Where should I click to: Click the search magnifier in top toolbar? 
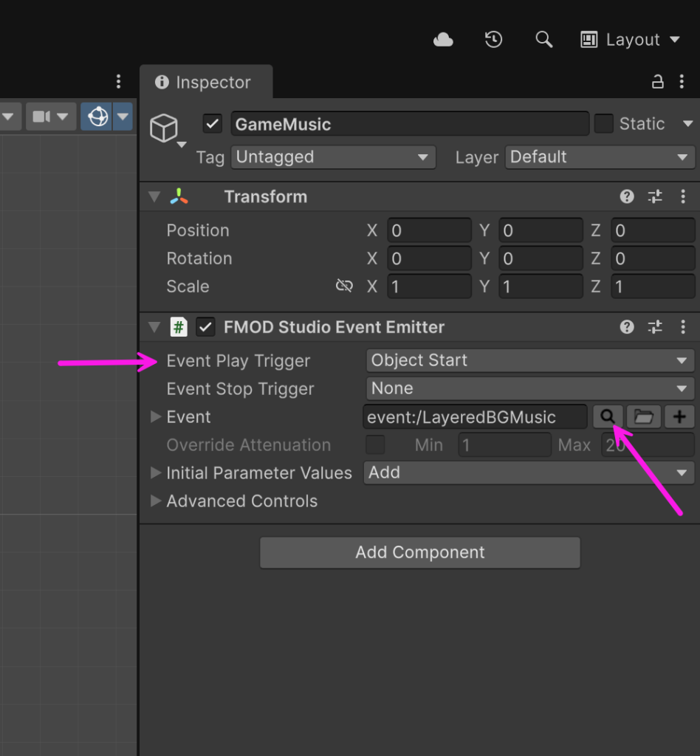(544, 40)
